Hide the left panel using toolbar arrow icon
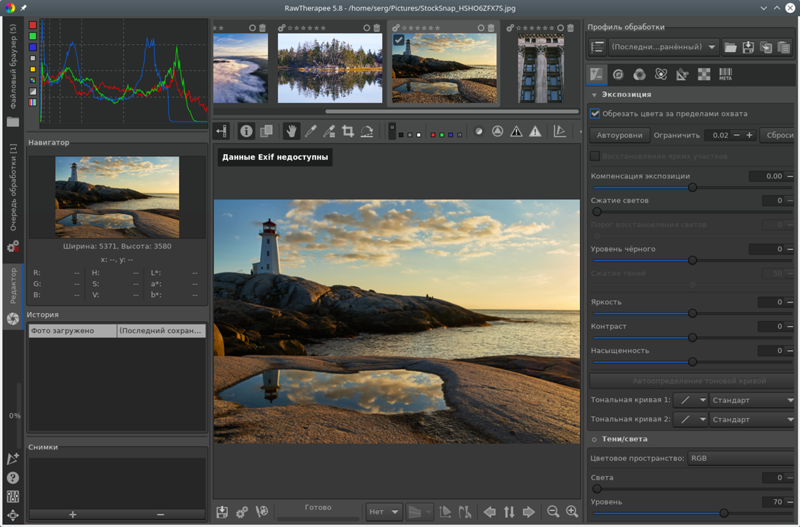The image size is (800, 527). pyautogui.click(x=221, y=132)
